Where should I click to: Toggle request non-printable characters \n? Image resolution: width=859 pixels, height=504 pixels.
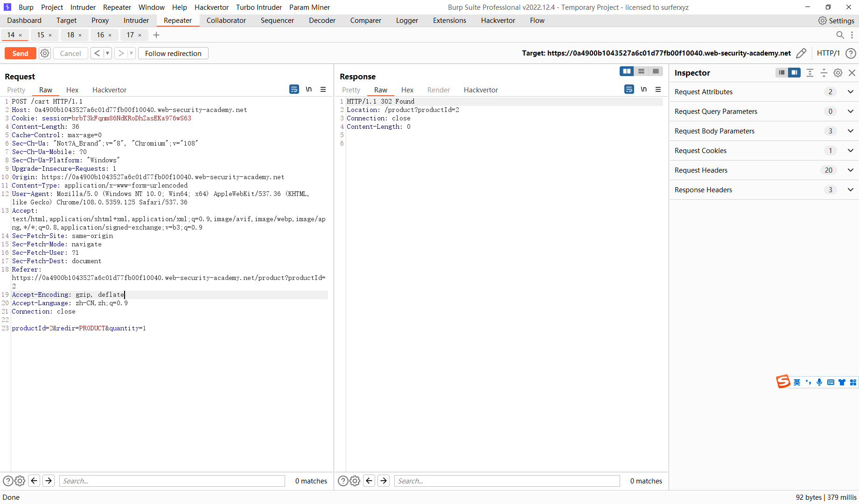point(309,89)
